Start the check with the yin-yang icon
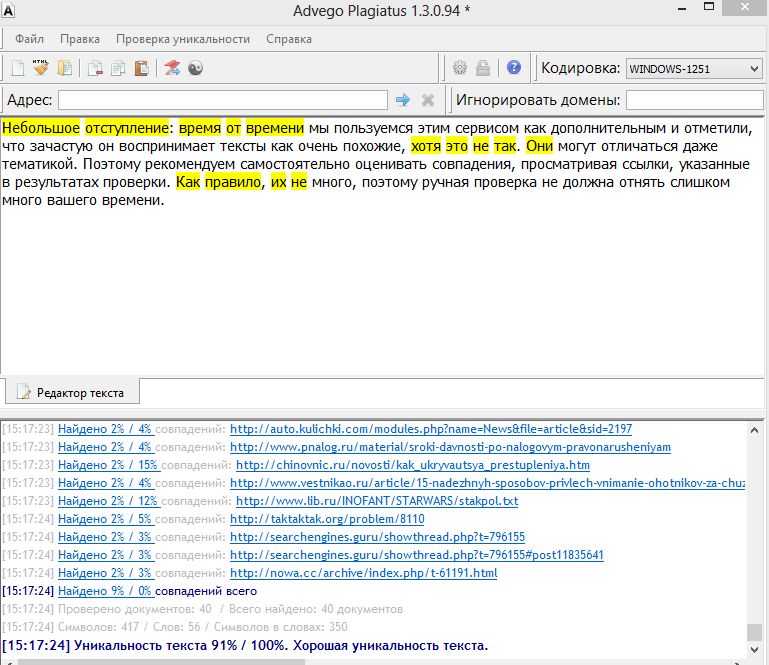 (x=196, y=69)
